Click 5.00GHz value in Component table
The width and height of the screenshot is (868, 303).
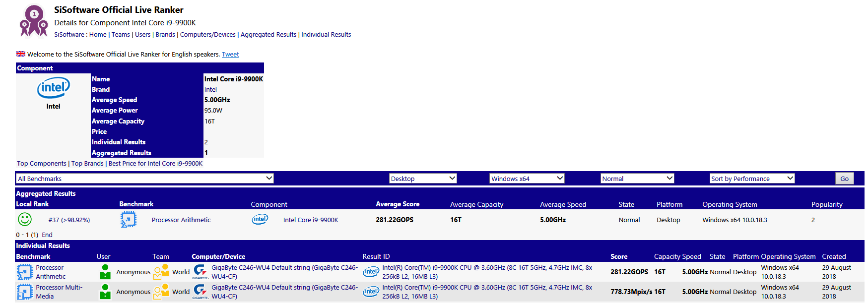click(x=217, y=100)
